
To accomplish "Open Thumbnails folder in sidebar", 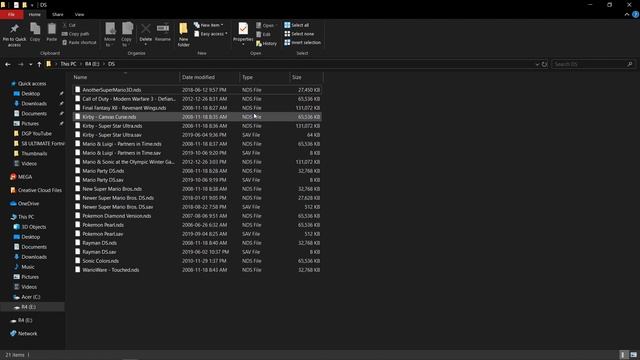I will click(x=34, y=154).
